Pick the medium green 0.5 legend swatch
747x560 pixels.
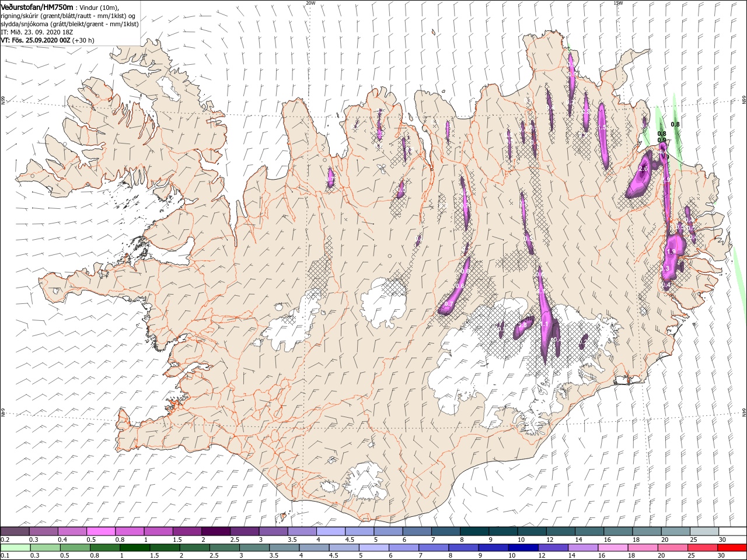75,548
